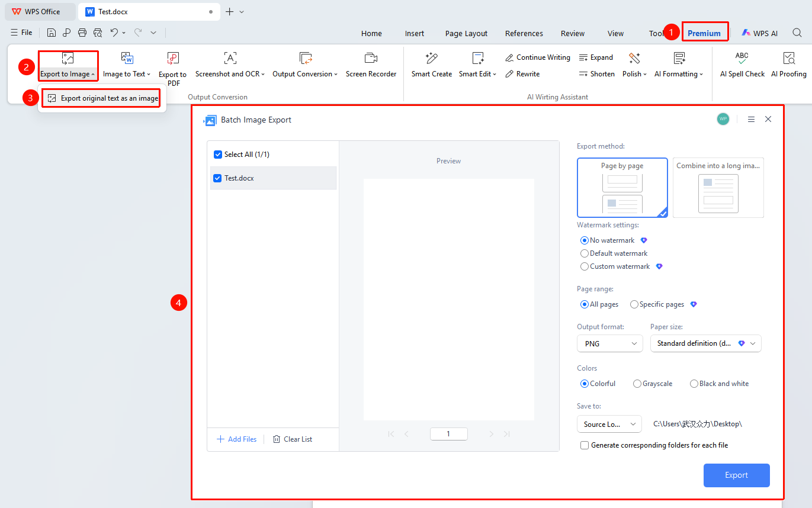
Task: Click the Export to Image icon
Action: tap(68, 58)
